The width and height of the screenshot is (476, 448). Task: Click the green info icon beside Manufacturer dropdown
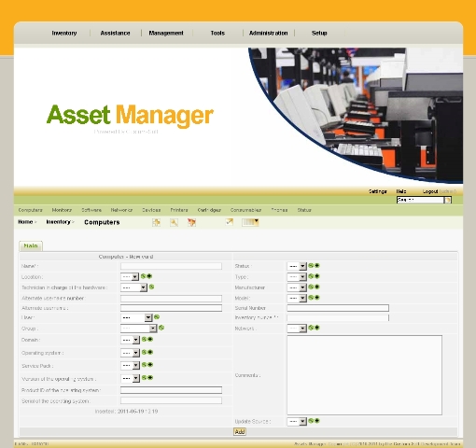(x=311, y=287)
